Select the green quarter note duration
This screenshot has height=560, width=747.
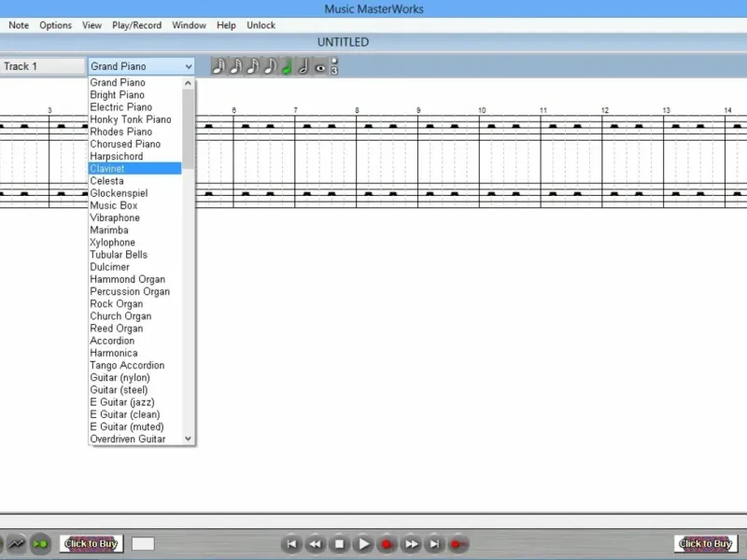coord(287,66)
